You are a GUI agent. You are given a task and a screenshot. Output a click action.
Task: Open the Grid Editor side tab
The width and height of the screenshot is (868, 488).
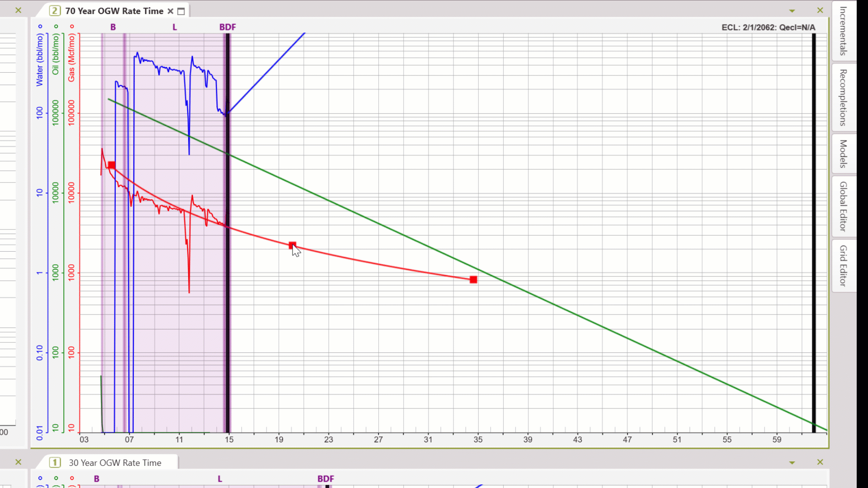click(x=843, y=266)
